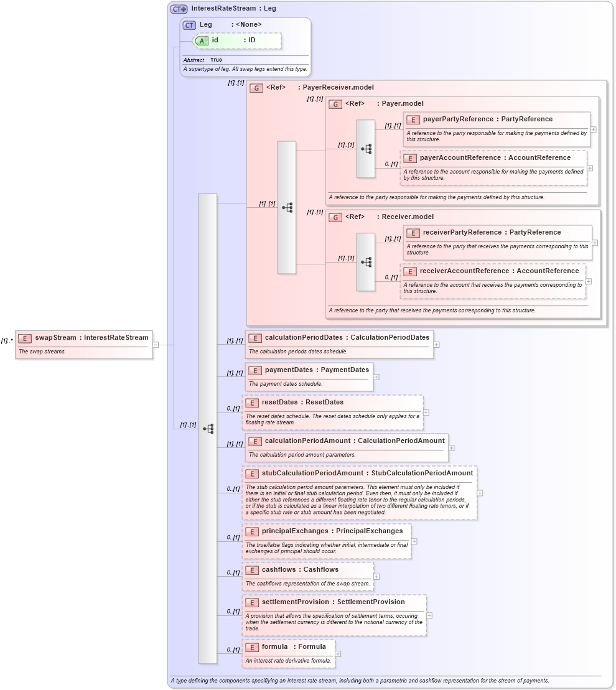Click the G icon of PayerReceiver.model group
Viewport: 616px width, 690px height.
coord(255,87)
